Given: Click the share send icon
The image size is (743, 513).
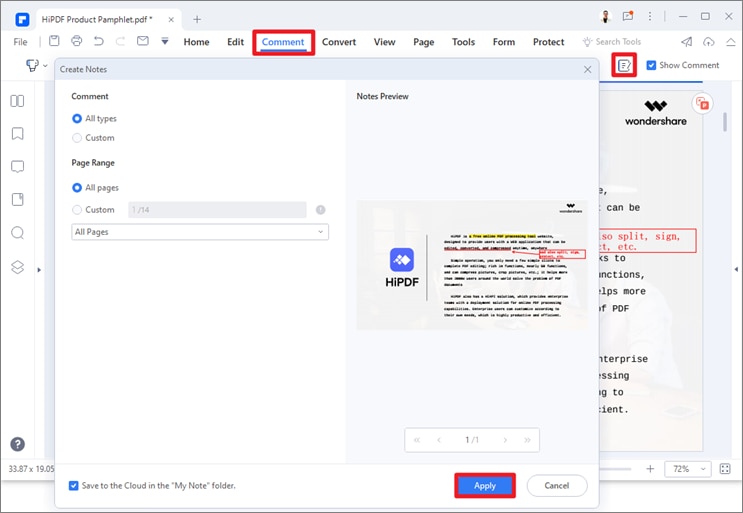Looking at the screenshot, I should [687, 42].
